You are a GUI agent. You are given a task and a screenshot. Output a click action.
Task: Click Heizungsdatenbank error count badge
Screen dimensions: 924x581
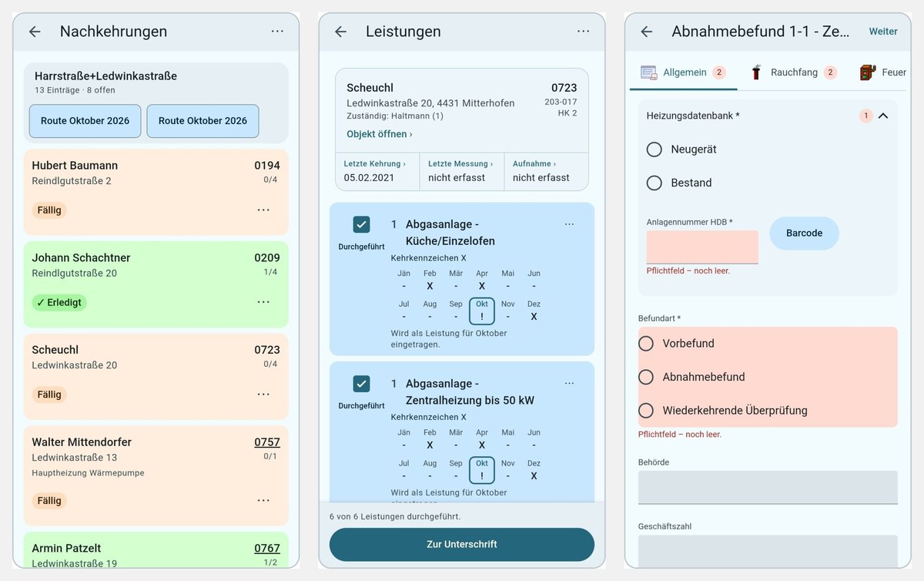(x=865, y=116)
